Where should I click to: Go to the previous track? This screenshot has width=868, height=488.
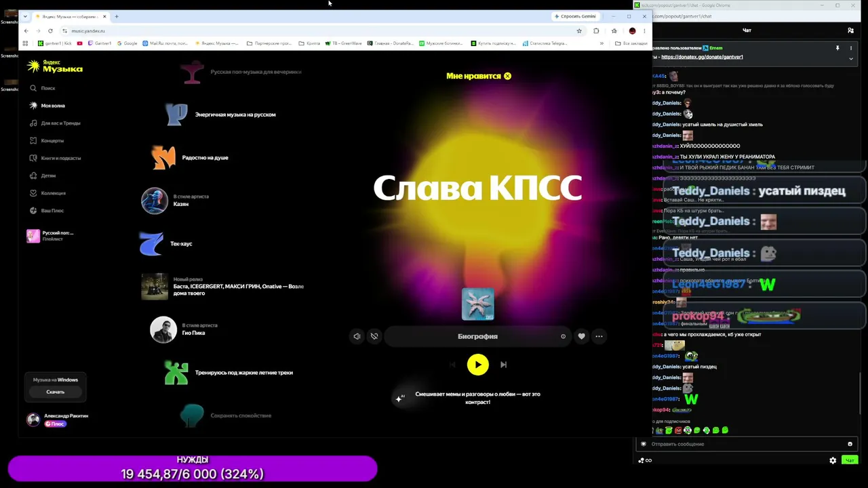tap(452, 365)
